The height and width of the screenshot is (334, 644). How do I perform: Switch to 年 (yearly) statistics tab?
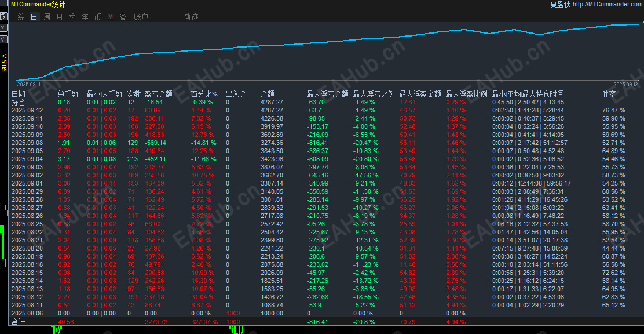tap(85, 17)
